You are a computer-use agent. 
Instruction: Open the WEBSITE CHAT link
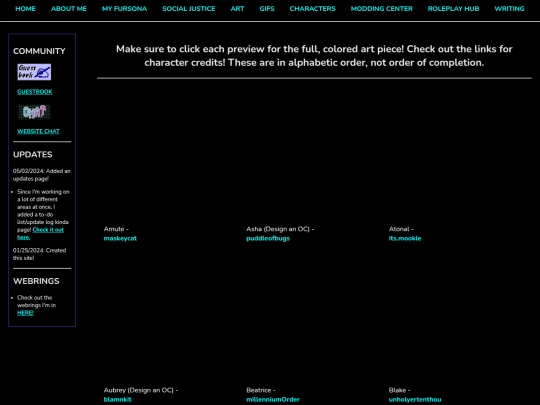(39, 131)
